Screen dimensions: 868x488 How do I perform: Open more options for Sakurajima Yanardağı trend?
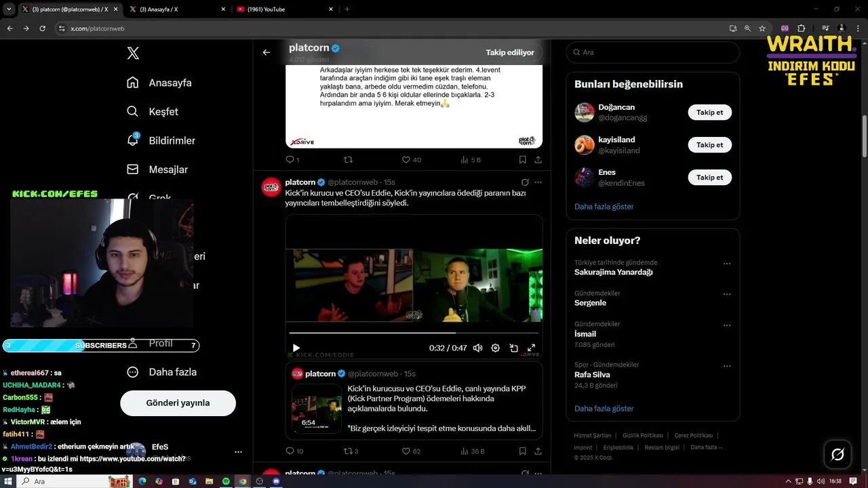click(727, 264)
